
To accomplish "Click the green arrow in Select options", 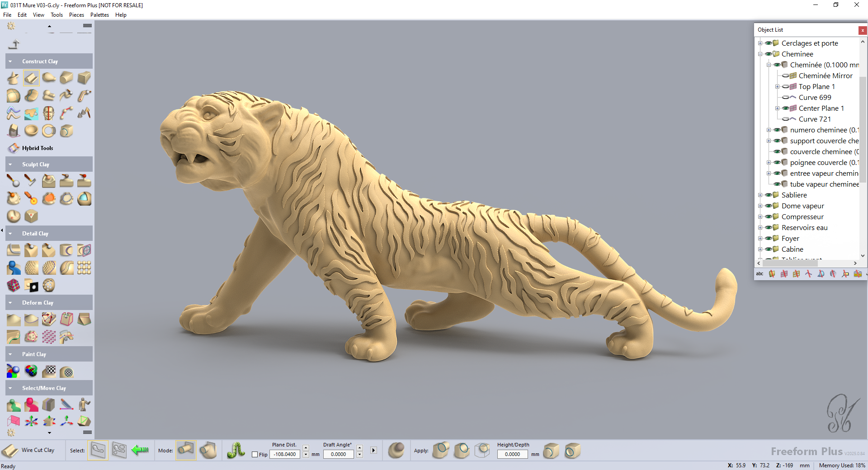I will [x=140, y=450].
